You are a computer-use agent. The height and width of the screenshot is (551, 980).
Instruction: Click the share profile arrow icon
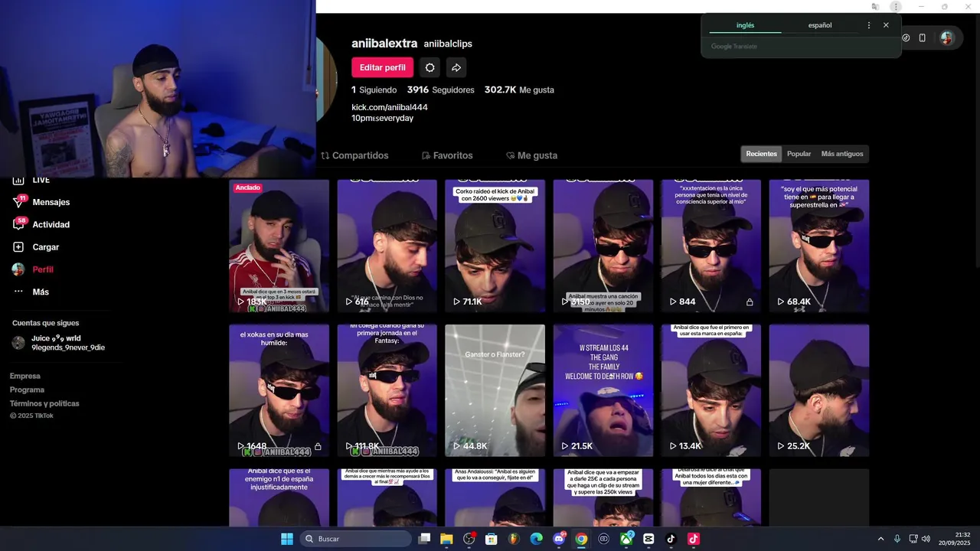click(x=456, y=67)
